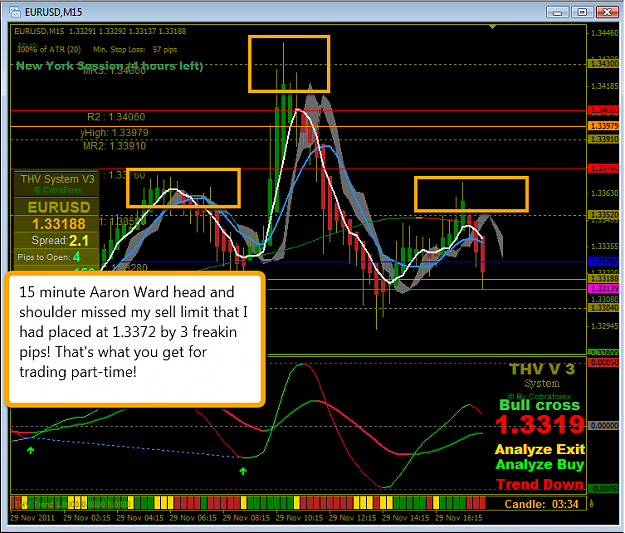Click the Min. Stop Loss: 57 pips text
625x533 pixels.
point(135,49)
